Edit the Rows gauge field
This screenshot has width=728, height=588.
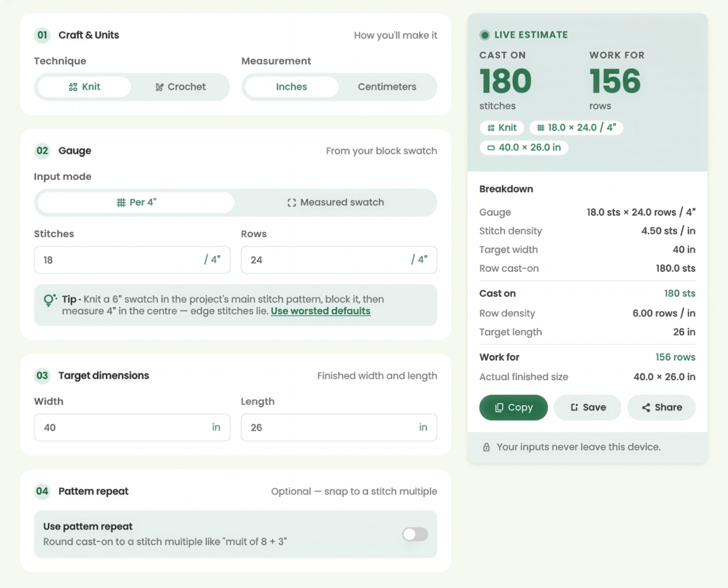[339, 260]
